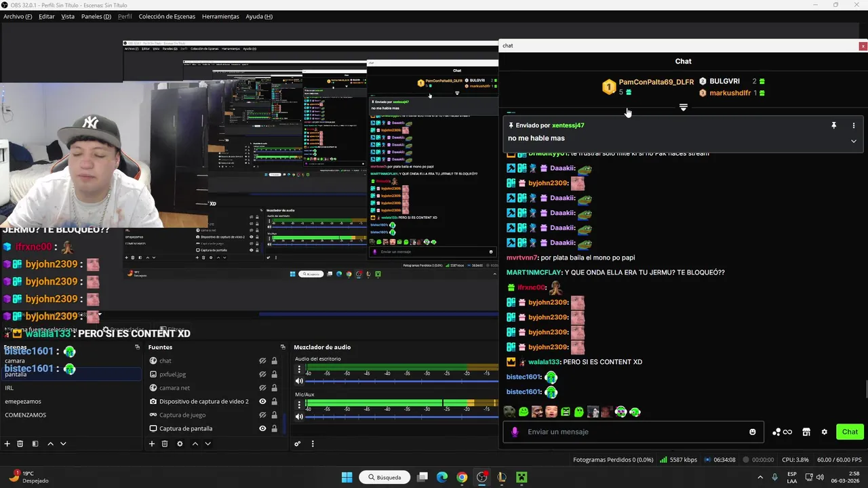Image resolution: width=868 pixels, height=488 pixels.
Task: Select the IRL scene in Escenas
Action: 71,388
